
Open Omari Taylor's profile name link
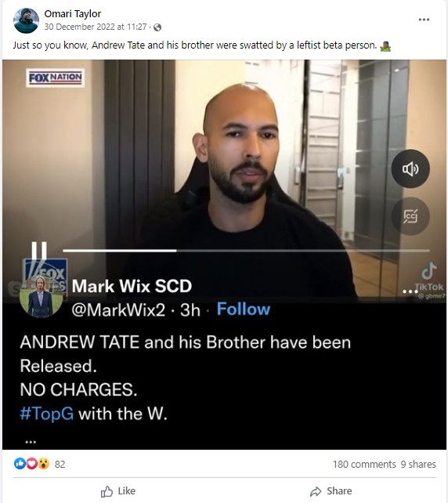(73, 14)
